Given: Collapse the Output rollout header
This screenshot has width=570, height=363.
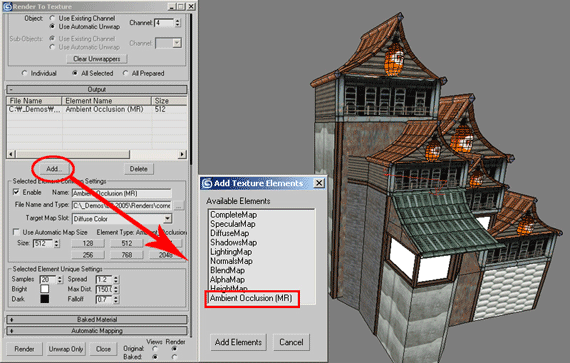Looking at the screenshot, I should [x=97, y=89].
